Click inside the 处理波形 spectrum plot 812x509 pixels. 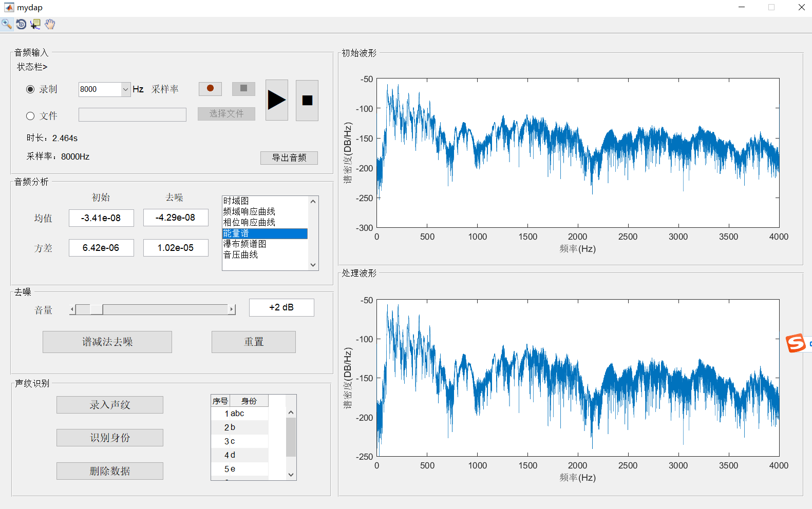[x=578, y=378]
